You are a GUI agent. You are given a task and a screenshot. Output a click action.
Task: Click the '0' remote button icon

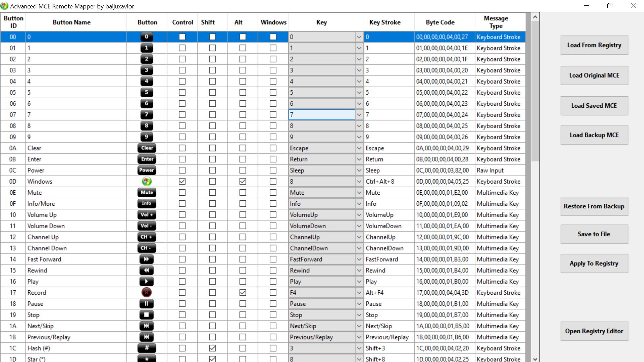click(x=146, y=37)
